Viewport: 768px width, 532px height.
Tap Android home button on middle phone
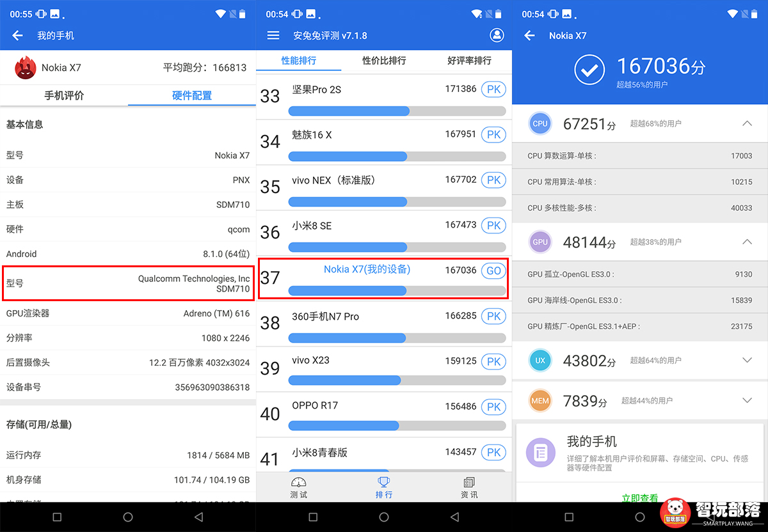[x=383, y=517]
